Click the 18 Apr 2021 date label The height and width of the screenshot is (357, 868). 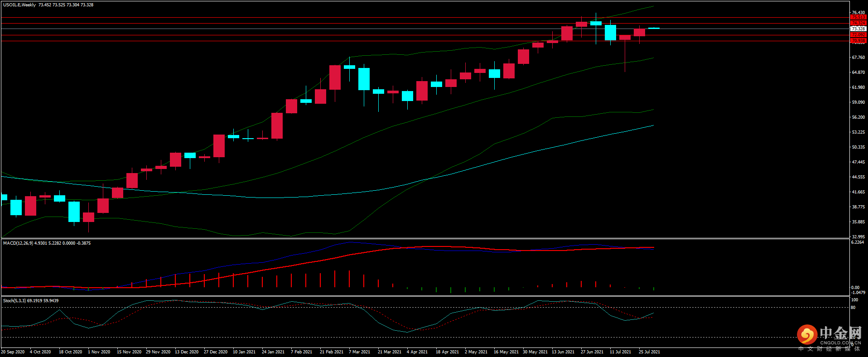click(x=448, y=352)
